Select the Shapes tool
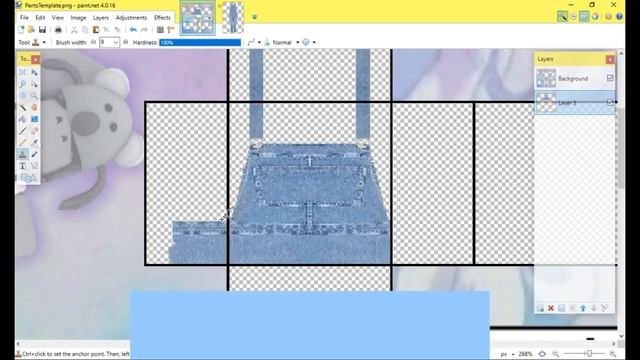The image size is (640, 360). 28,178
